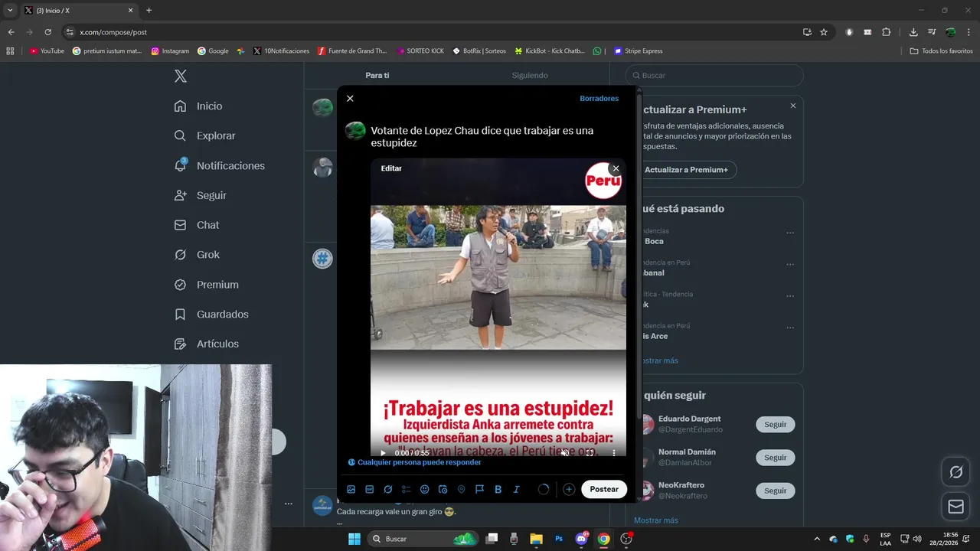
Task: Click Editar on the attached video
Action: coord(391,168)
